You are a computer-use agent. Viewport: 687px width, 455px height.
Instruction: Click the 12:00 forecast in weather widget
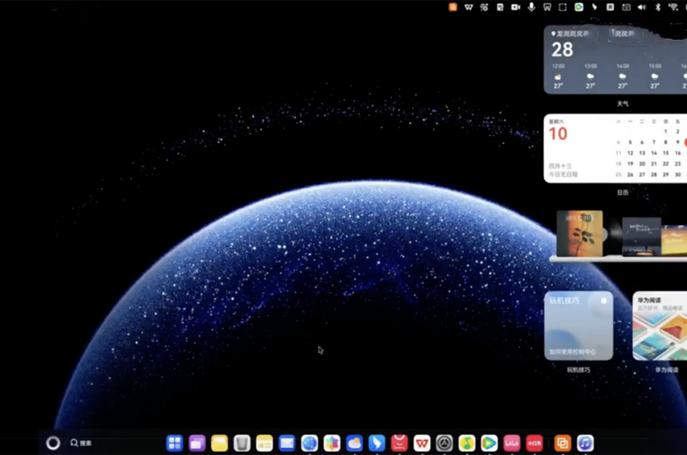coord(558,76)
